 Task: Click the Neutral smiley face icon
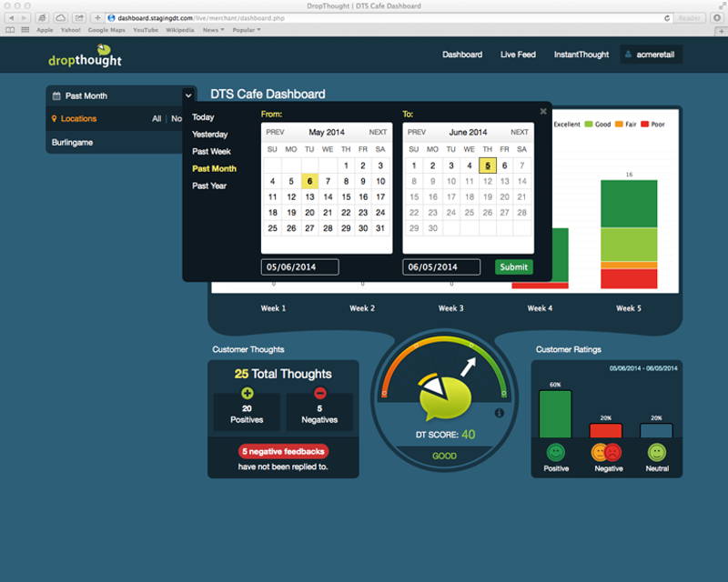click(656, 452)
